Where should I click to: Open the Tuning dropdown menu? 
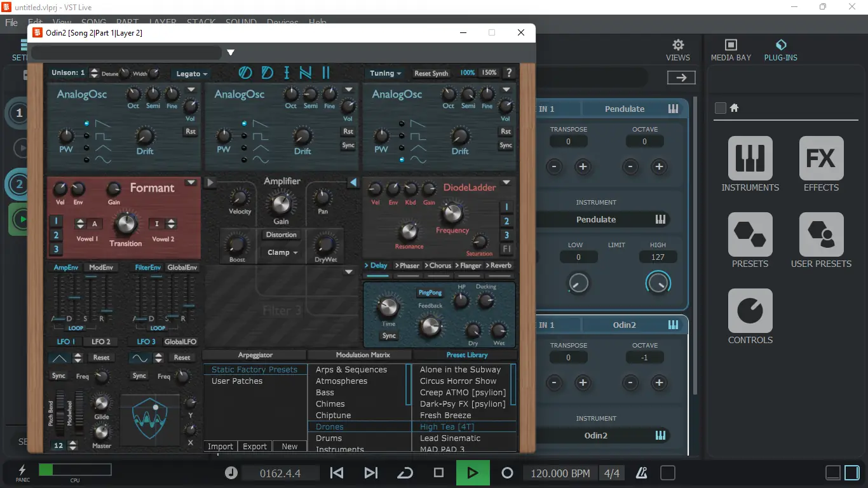pos(386,74)
